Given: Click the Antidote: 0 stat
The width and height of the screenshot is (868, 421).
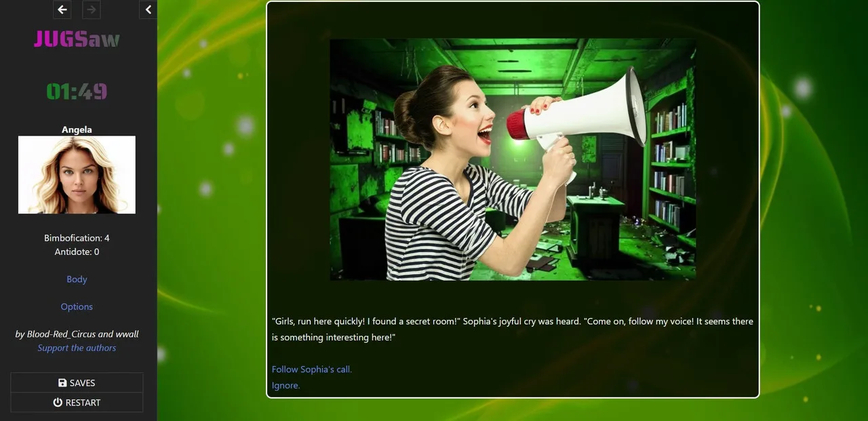Looking at the screenshot, I should click(77, 252).
